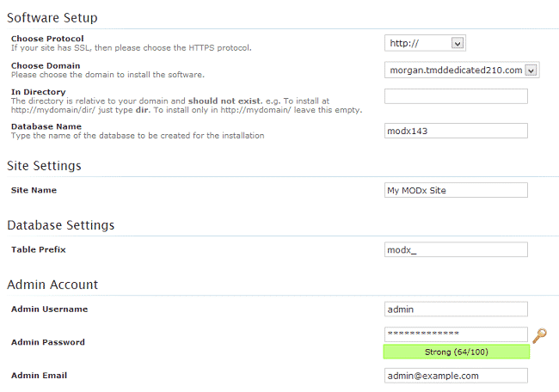Click the Database Name field containing modx143
The width and height of the screenshot is (559, 392).
click(456, 131)
